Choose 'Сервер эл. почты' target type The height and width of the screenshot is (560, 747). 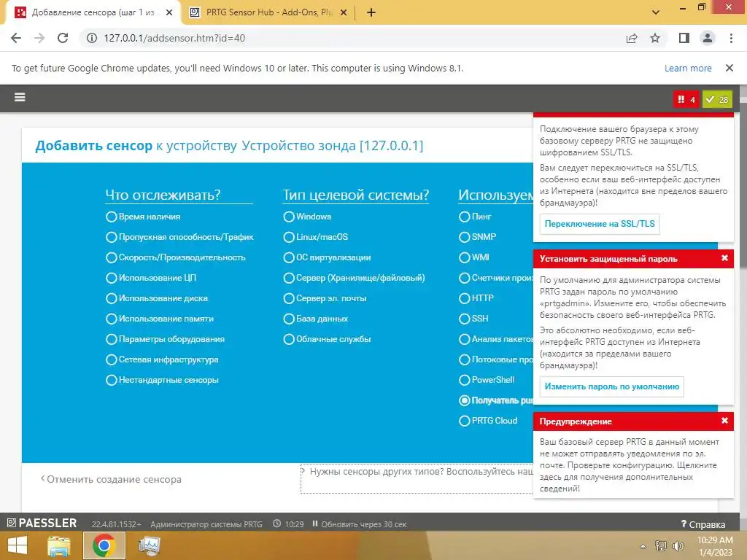click(x=289, y=298)
